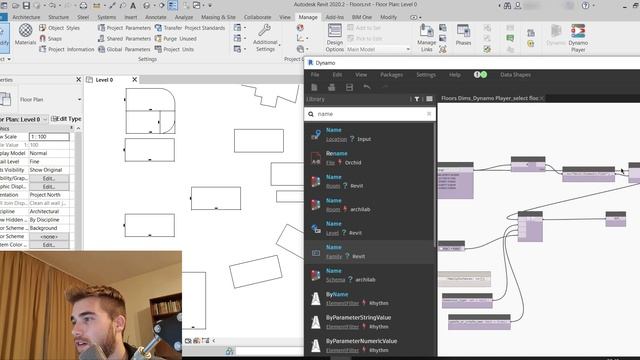
Task: Click Edit button for Graphic Display
Action: 49,187
